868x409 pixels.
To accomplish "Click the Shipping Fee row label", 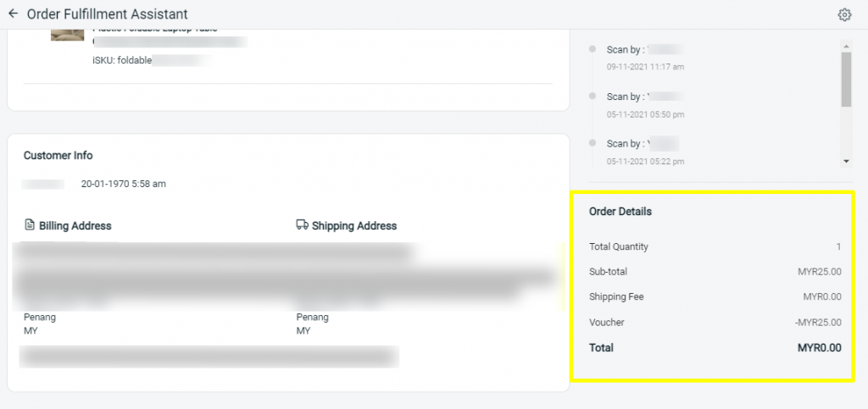I will coord(610,297).
